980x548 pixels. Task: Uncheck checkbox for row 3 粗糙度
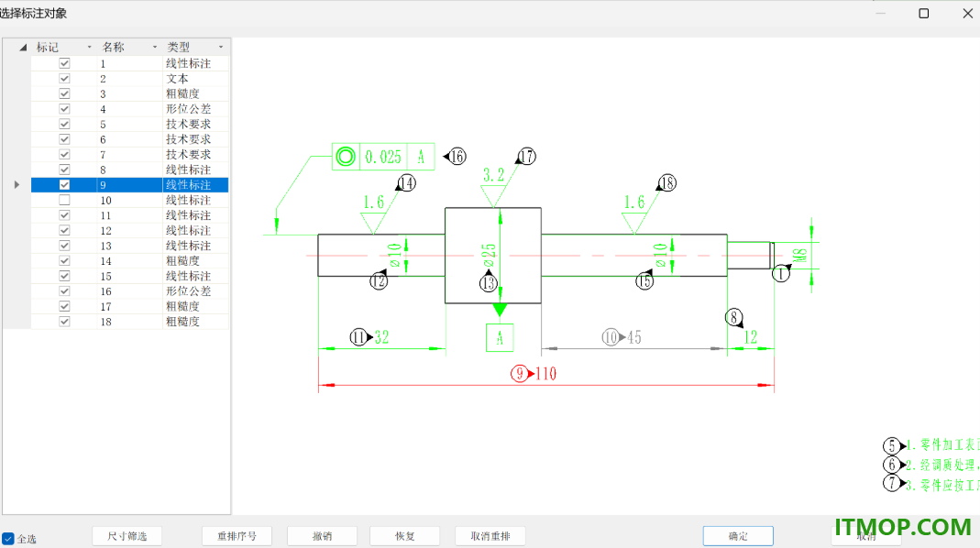click(x=64, y=93)
